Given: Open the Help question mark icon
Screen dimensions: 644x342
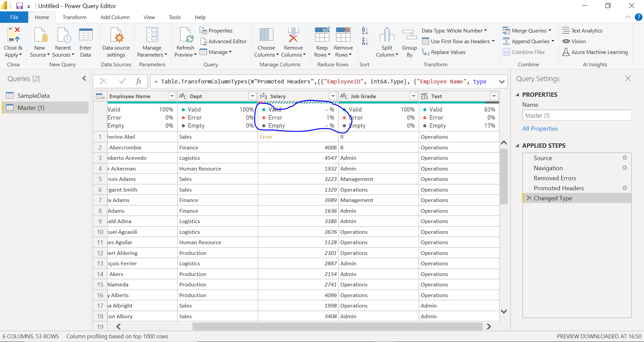Looking at the screenshot, I should point(638,17).
